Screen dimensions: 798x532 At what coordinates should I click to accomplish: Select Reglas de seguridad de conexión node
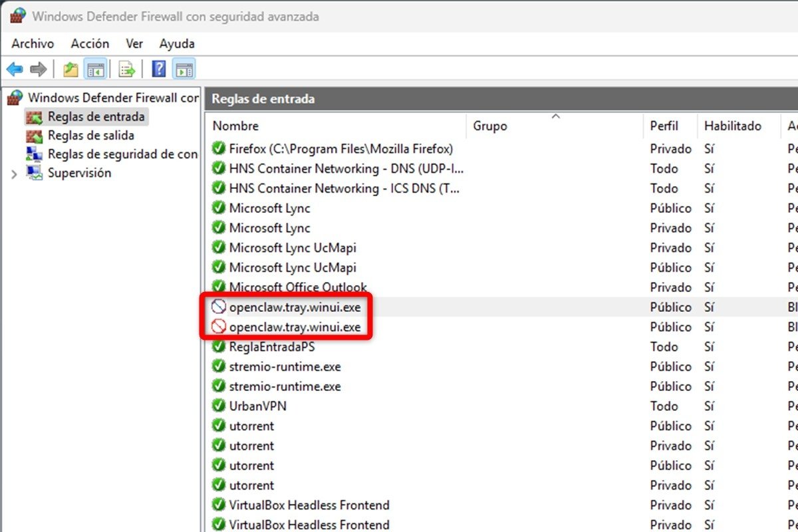click(x=123, y=154)
